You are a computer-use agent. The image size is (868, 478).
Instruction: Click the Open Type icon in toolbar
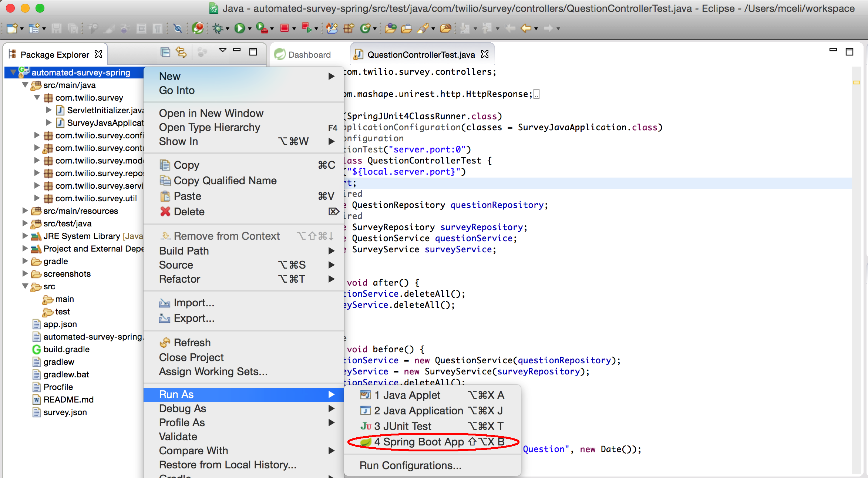[x=390, y=28]
